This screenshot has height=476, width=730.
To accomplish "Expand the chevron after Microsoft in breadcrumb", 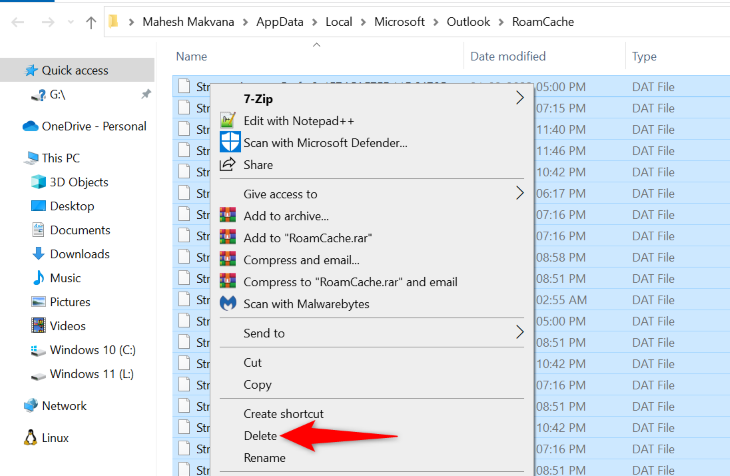I will click(x=436, y=22).
